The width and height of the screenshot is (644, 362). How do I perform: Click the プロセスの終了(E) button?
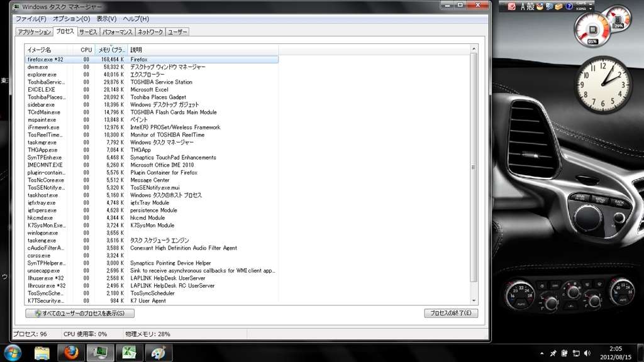tap(450, 313)
